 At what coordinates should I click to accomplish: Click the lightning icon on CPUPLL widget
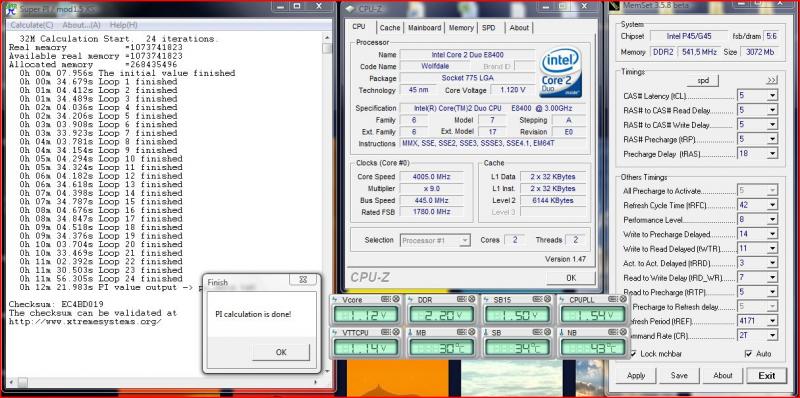pos(563,300)
